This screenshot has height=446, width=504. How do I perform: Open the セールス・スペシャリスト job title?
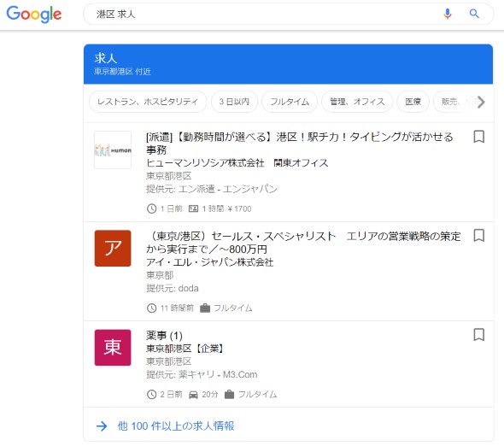pos(303,243)
